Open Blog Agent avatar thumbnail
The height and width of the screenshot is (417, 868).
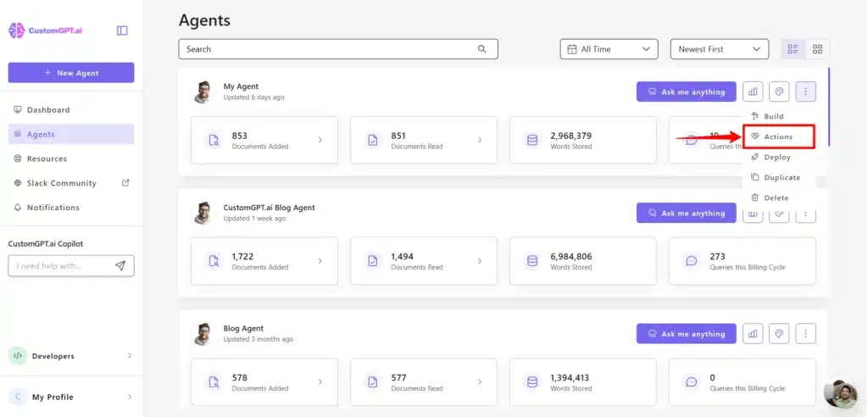(x=203, y=334)
